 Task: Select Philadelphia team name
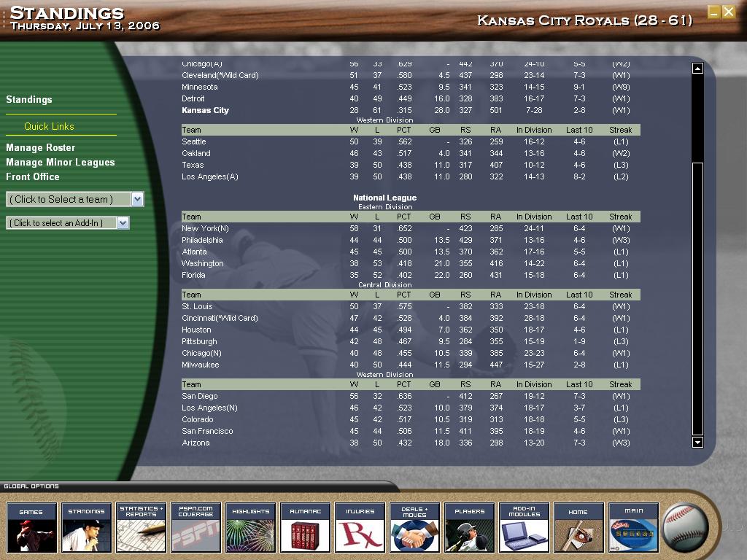202,240
